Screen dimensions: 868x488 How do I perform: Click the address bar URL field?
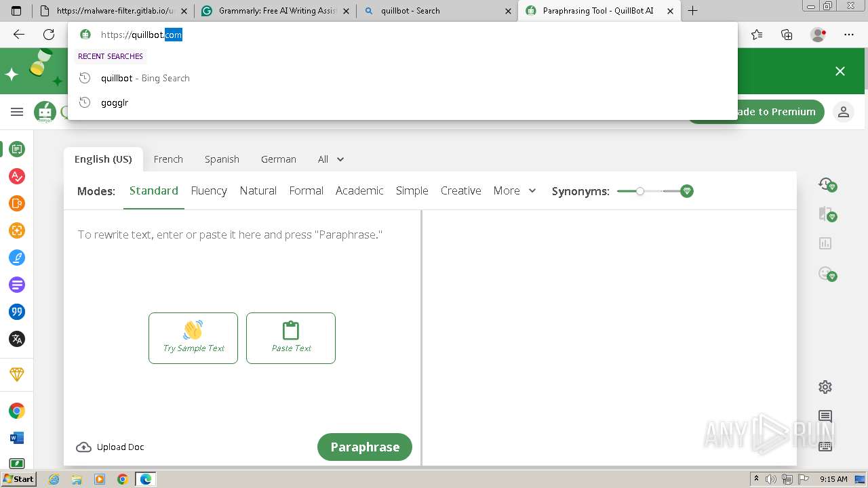(403, 35)
